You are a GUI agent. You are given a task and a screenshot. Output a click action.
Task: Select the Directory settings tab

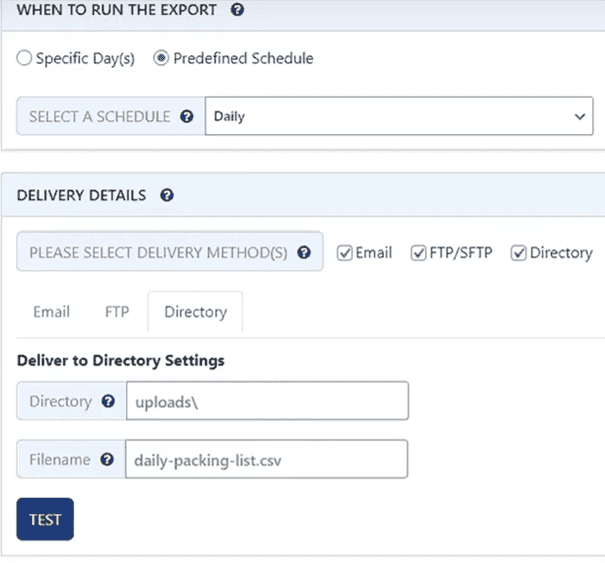coord(195,312)
